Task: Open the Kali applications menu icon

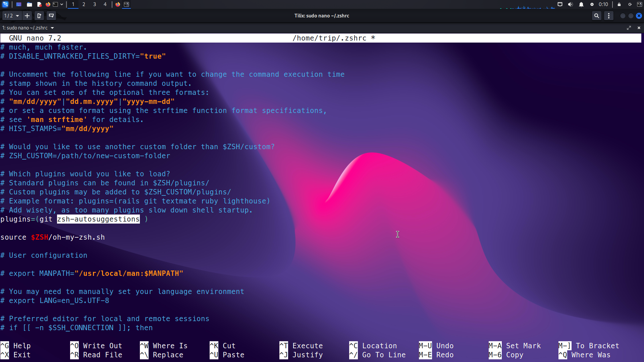Action: point(5,4)
